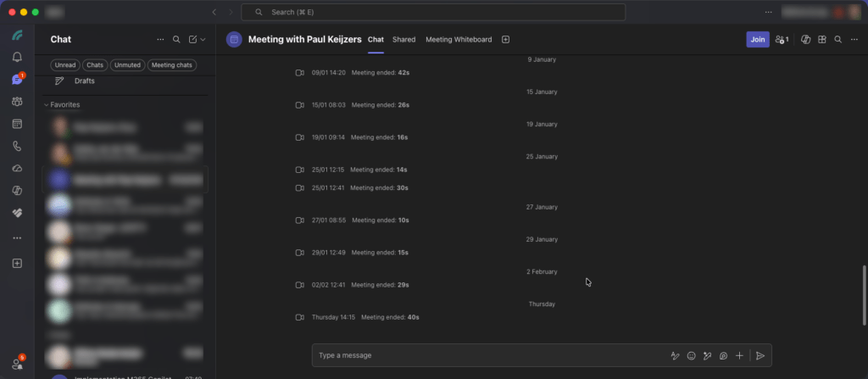Open the 25/01 12:15 meeting ended entry
Viewport: 868px width, 379px height.
[x=352, y=170]
